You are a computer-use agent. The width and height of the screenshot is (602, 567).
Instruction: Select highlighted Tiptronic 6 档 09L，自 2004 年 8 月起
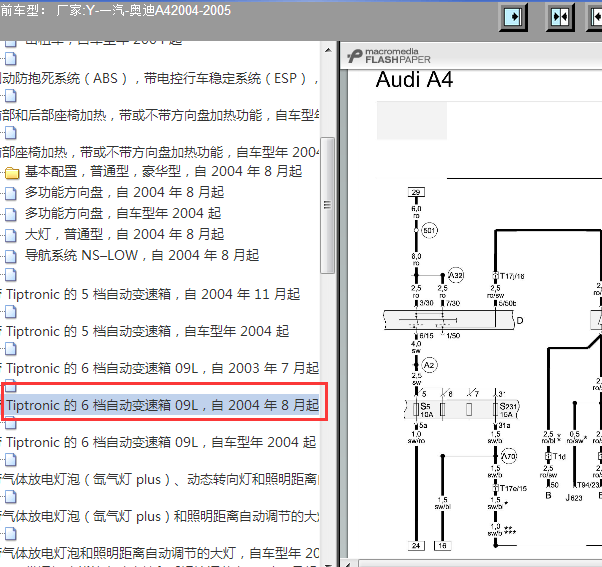[x=160, y=405]
